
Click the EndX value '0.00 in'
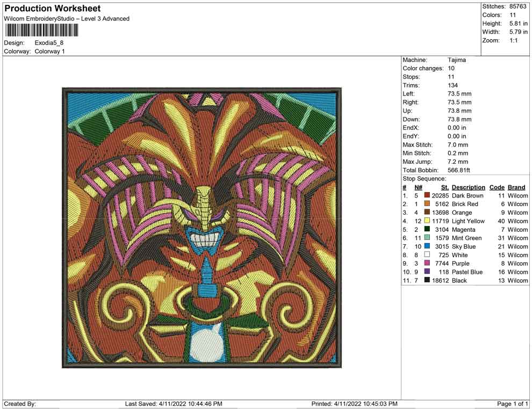[457, 128]
